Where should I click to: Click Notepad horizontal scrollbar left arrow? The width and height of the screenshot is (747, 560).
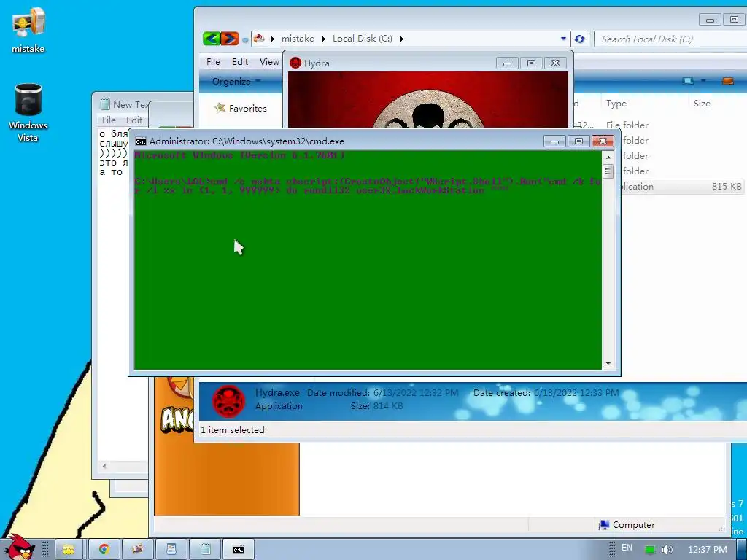click(104, 466)
